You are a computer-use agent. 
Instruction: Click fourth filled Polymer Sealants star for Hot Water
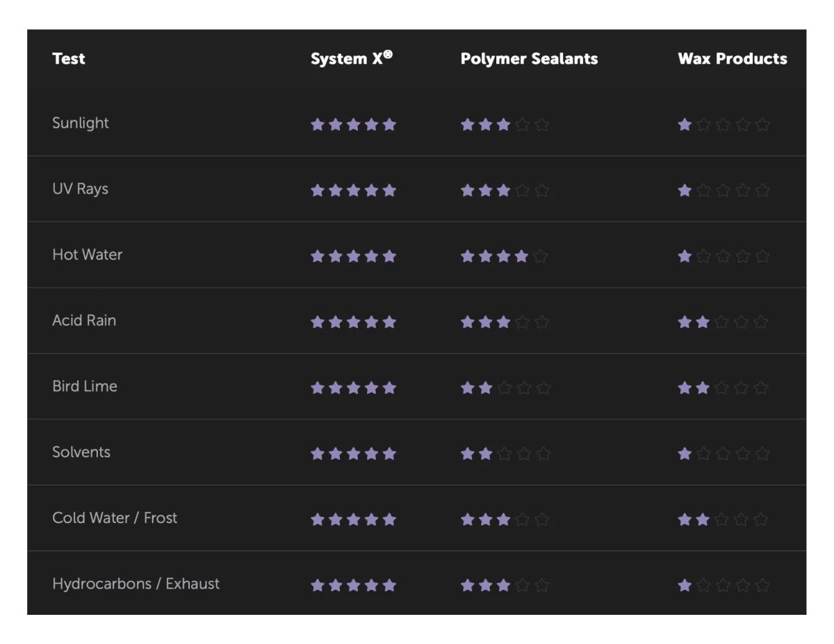(522, 256)
